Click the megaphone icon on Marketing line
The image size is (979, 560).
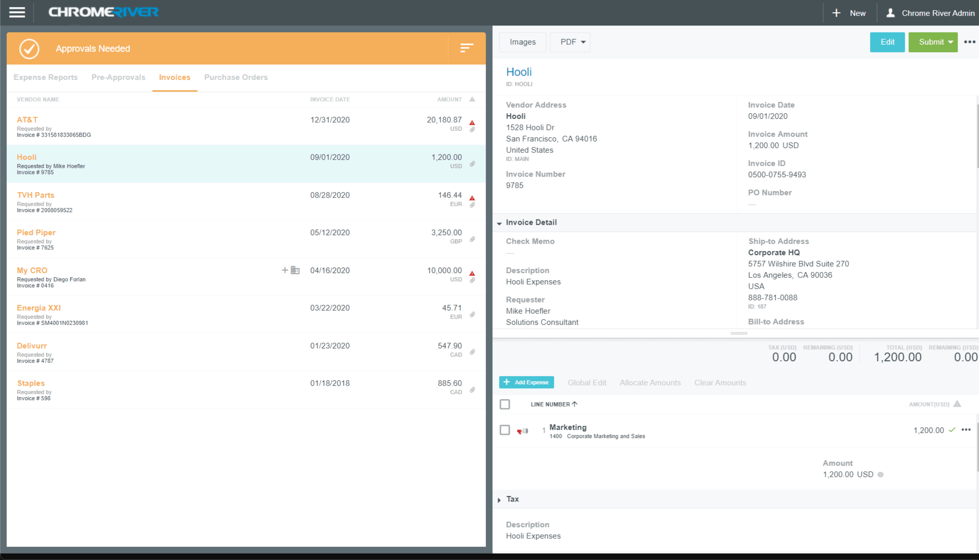(x=522, y=431)
